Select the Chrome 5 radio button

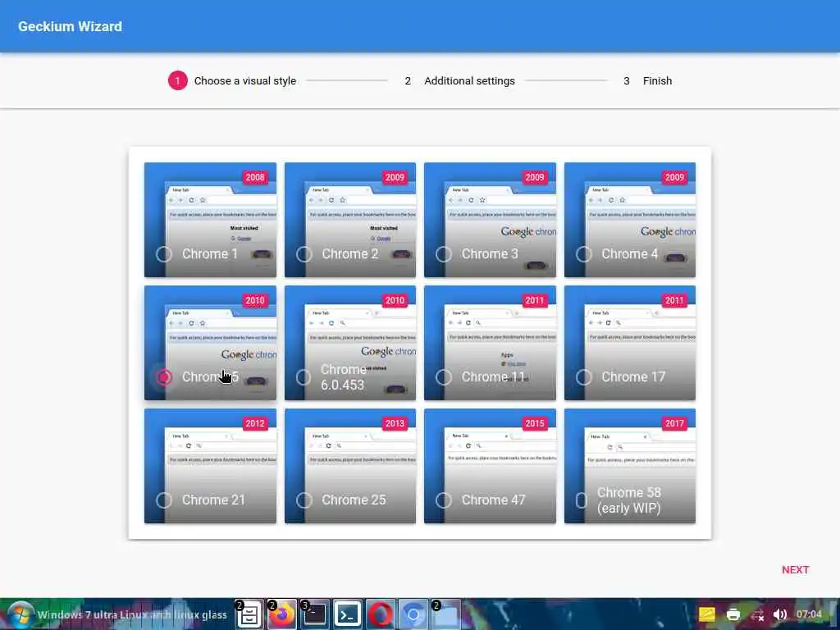click(x=164, y=377)
